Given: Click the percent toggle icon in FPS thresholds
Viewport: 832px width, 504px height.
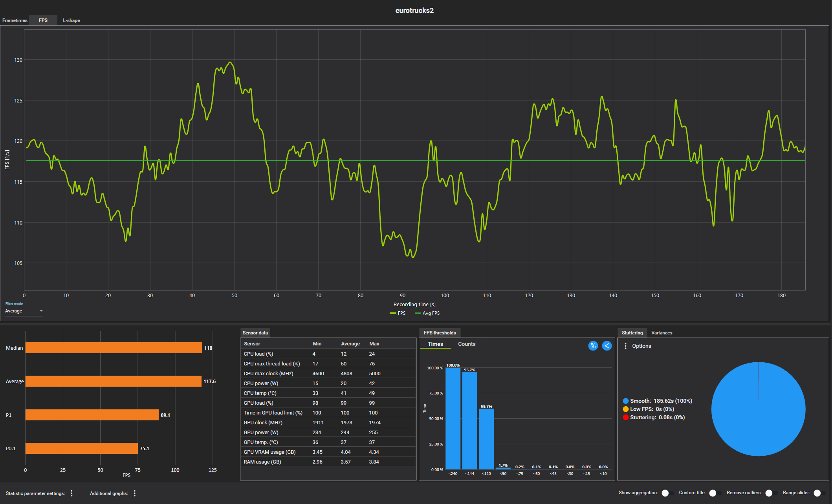Looking at the screenshot, I should [593, 346].
